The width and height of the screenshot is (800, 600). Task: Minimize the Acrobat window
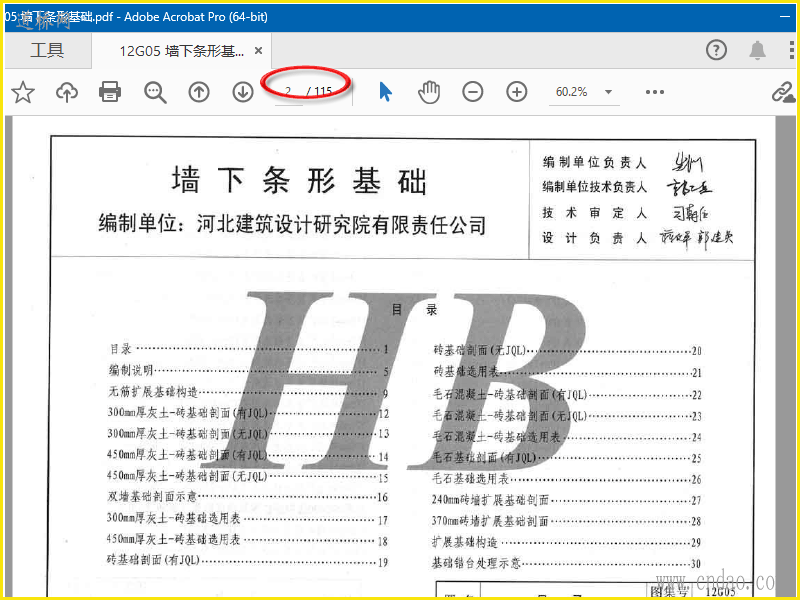pyautogui.click(x=785, y=17)
